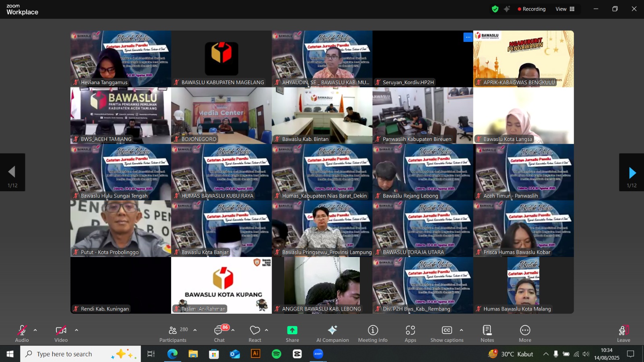Open the Participants panel
644x362 pixels.
(x=173, y=334)
